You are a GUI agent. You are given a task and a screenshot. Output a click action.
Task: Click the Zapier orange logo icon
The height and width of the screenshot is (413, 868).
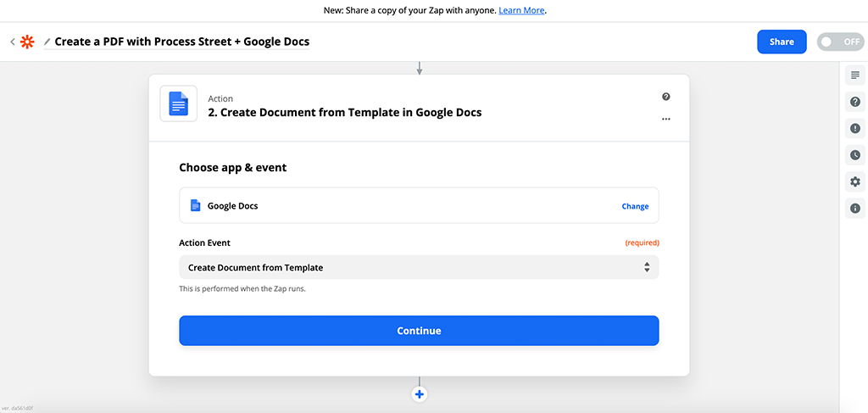click(28, 42)
